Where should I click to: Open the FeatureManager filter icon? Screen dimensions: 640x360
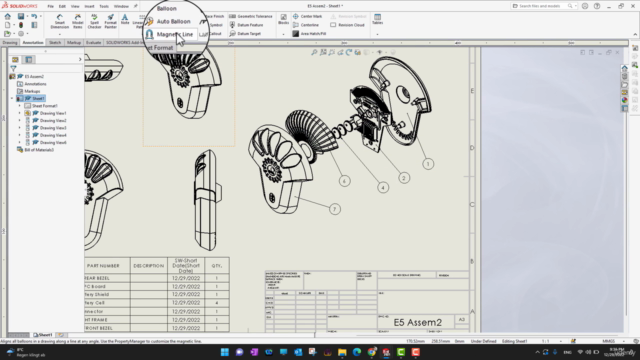point(13,69)
